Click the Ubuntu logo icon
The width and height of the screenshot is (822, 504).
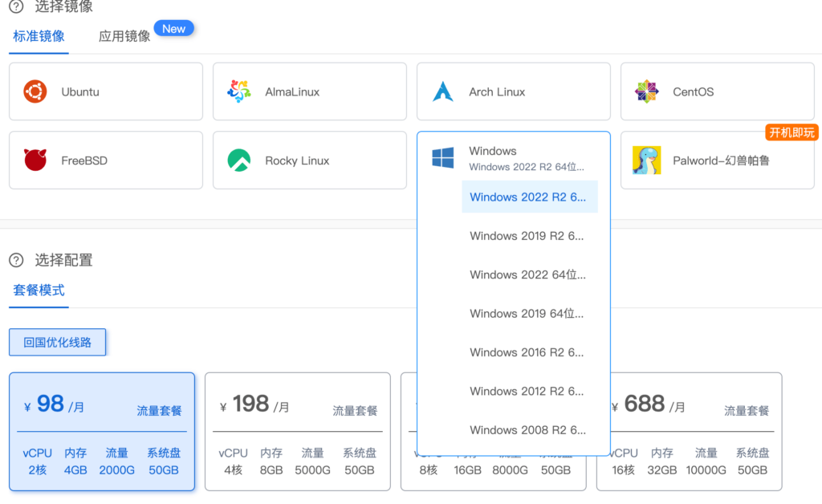[x=35, y=91]
